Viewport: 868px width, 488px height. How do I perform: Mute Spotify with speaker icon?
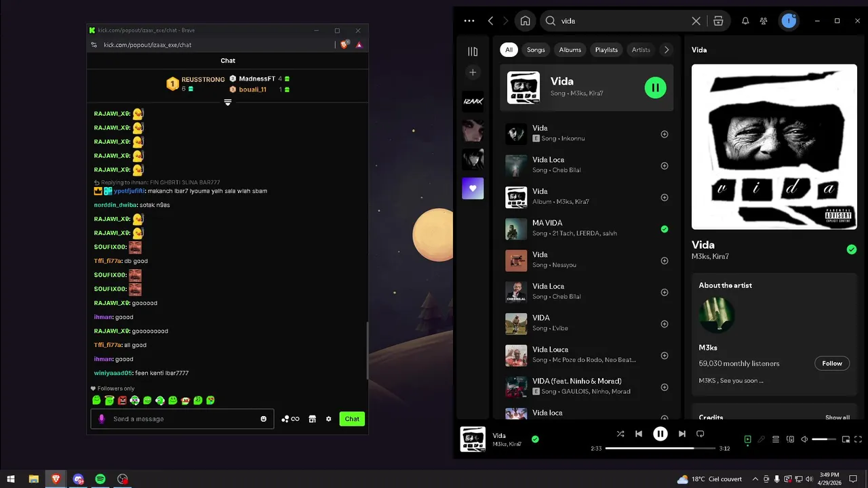click(x=804, y=439)
